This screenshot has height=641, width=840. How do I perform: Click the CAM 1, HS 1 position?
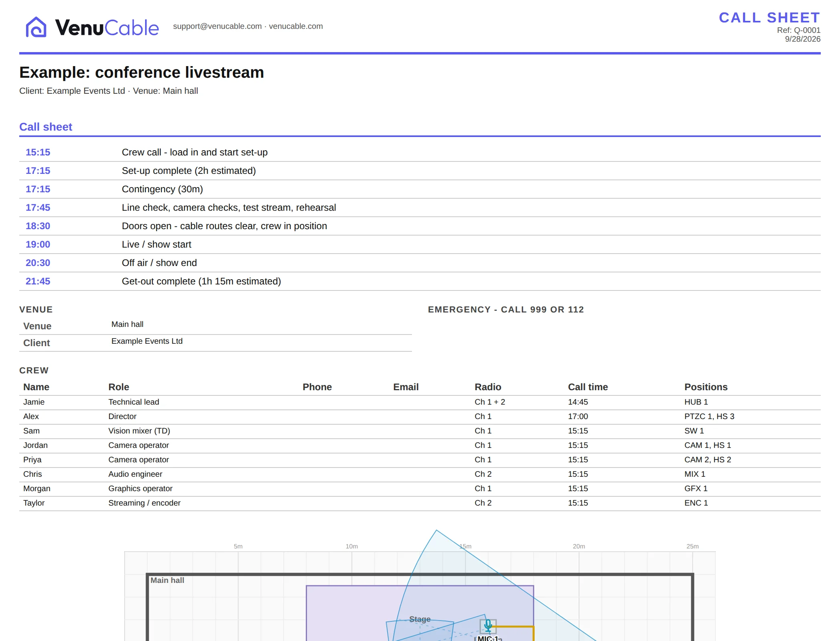click(708, 445)
